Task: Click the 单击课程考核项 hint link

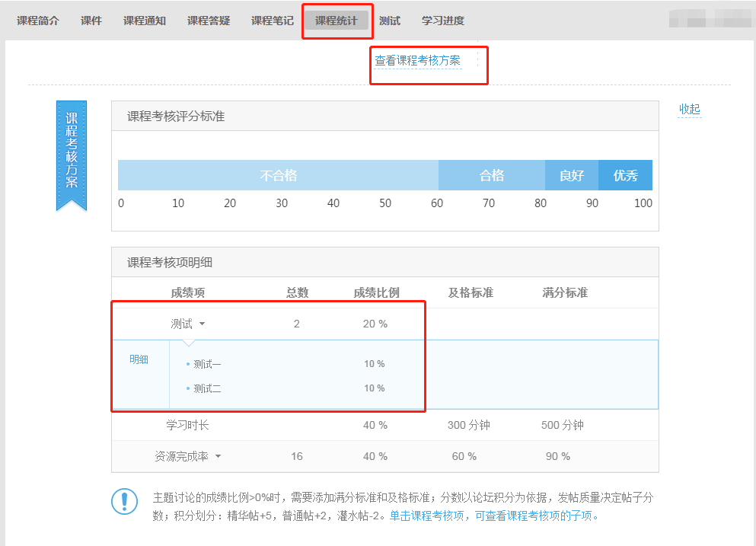Action: (x=426, y=516)
